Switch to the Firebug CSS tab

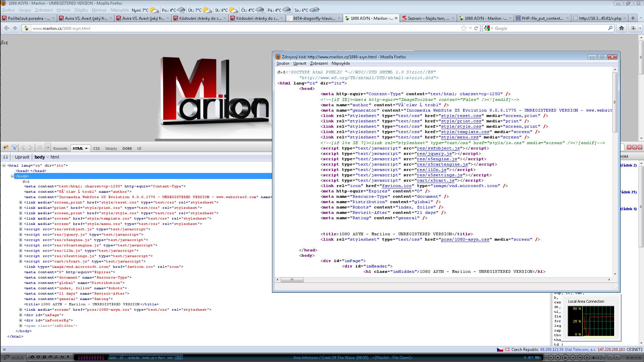(97, 148)
